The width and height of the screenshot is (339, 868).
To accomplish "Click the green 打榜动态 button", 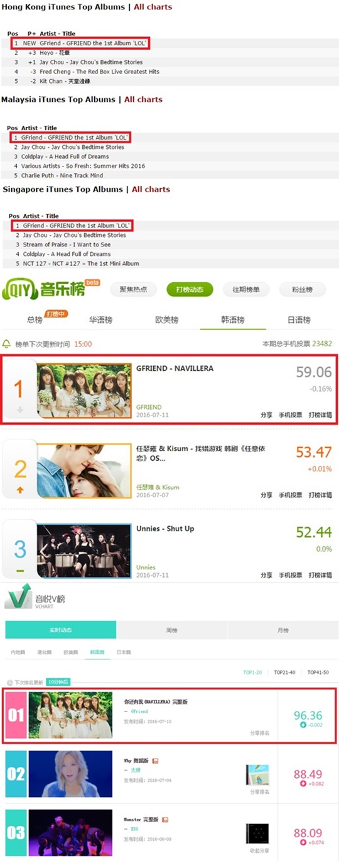I will tap(190, 290).
